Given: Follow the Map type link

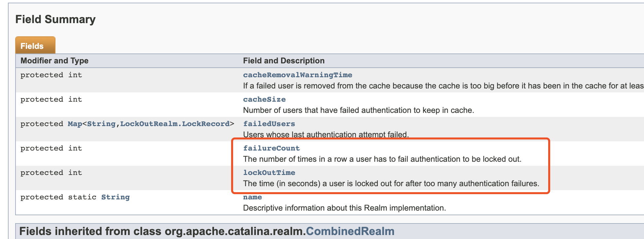Looking at the screenshot, I should click(x=75, y=124).
